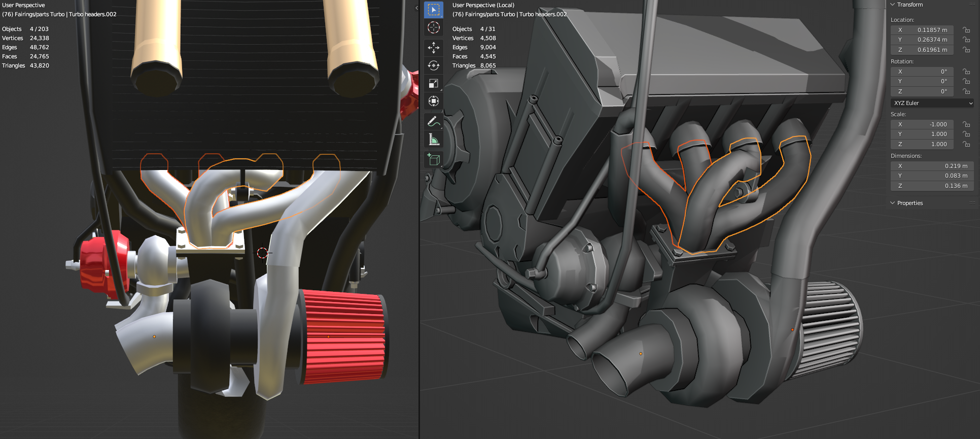Edit Location Z value 0.61961 m

(x=922, y=50)
